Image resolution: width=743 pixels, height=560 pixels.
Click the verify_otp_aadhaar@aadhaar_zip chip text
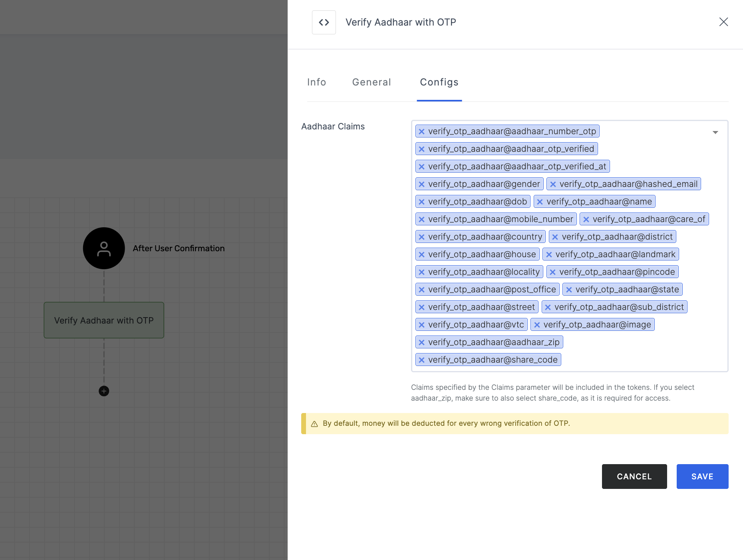coord(494,342)
